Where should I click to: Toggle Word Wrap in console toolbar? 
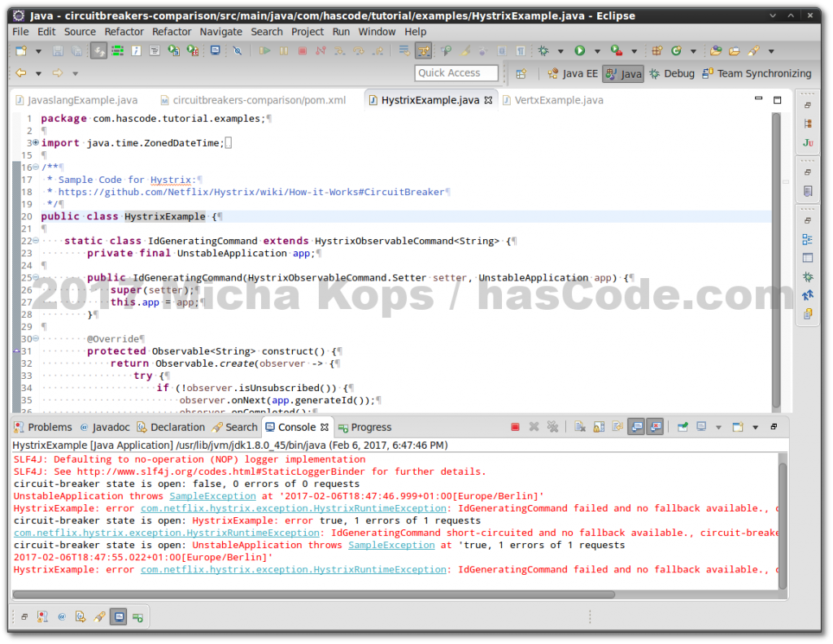[x=617, y=427]
